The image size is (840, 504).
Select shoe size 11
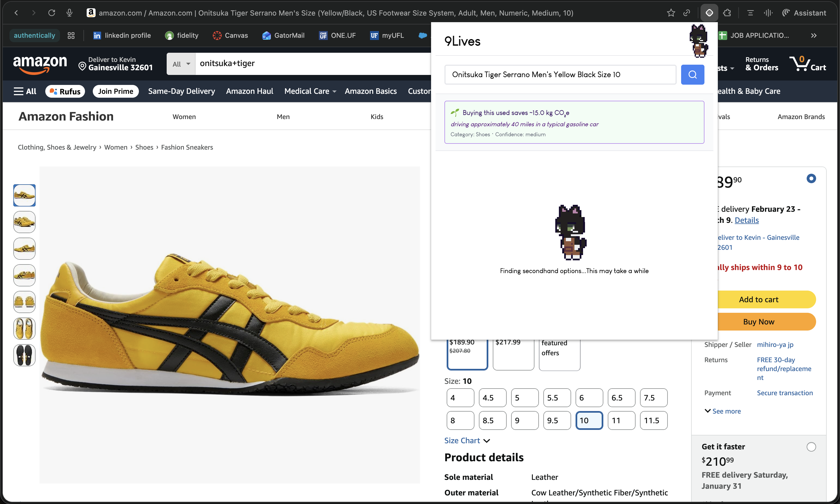(x=621, y=420)
